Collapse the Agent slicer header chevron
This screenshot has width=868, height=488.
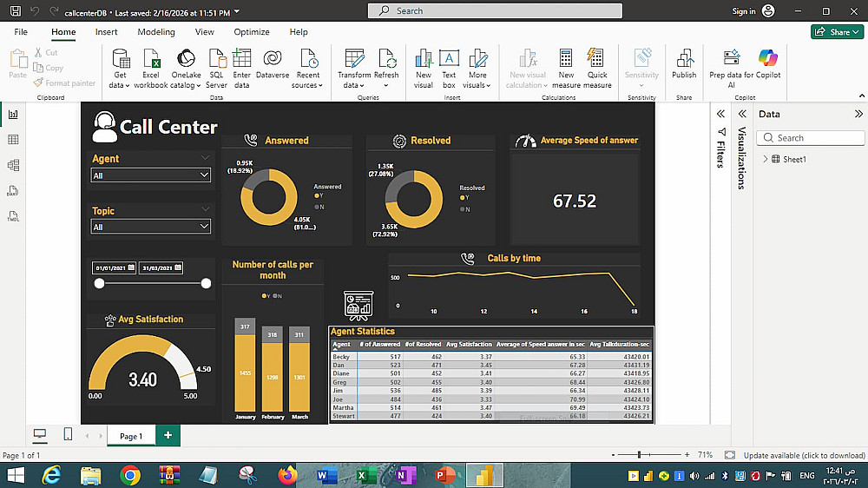(206, 158)
